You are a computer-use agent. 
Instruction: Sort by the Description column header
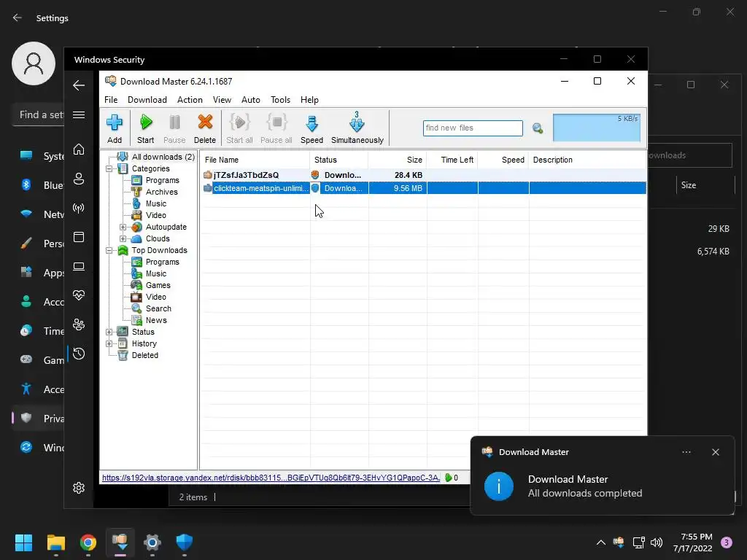587,160
